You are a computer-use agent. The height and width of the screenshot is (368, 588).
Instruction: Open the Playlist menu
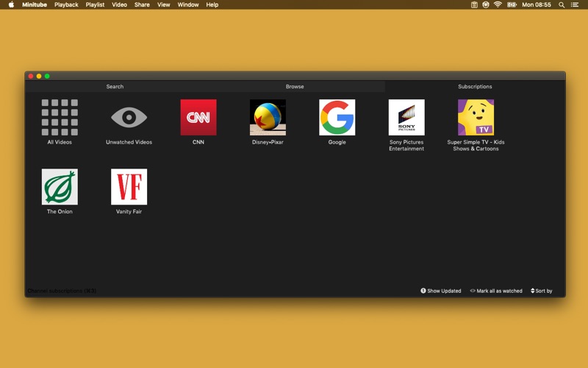coord(95,4)
